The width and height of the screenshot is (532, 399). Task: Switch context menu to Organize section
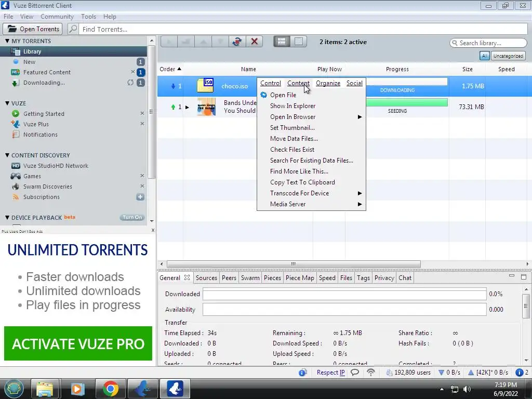[328, 83]
